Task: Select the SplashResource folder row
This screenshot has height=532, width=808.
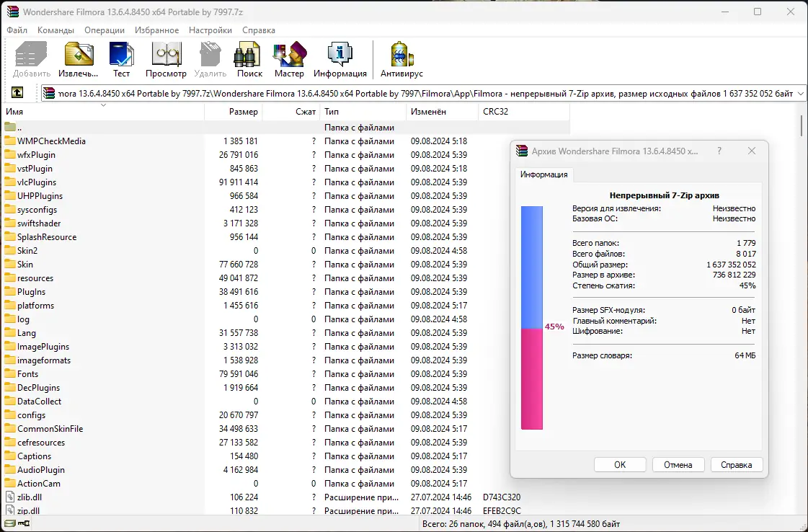Action: click(286, 236)
